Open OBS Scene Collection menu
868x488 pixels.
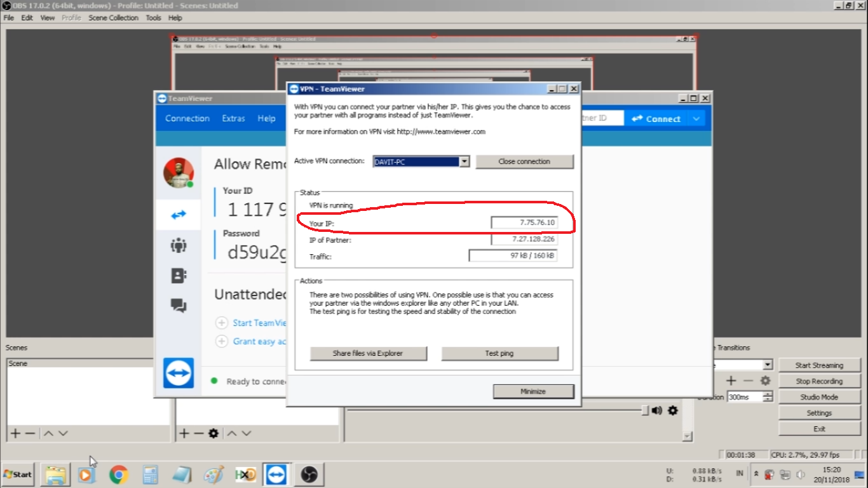click(113, 18)
